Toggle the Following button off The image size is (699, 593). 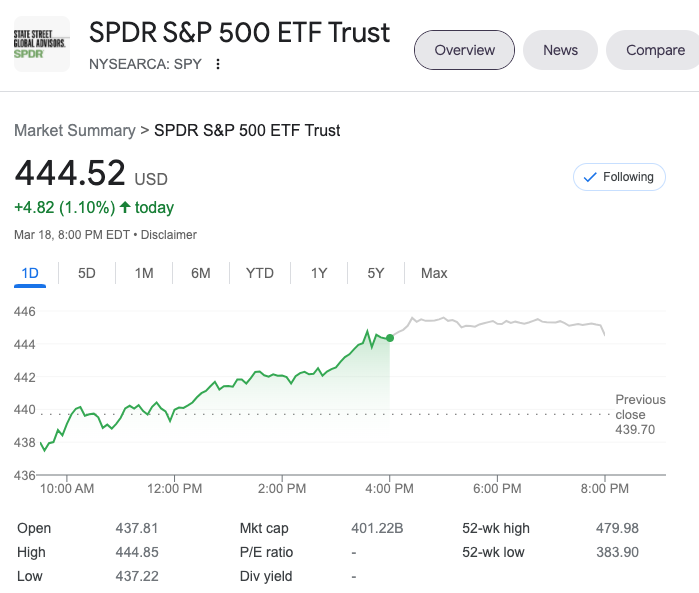[619, 177]
